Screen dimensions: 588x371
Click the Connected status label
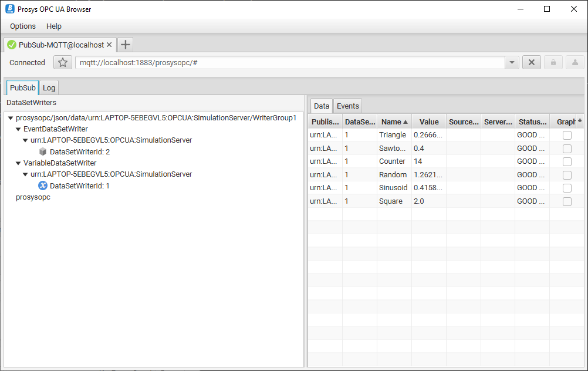pos(27,63)
